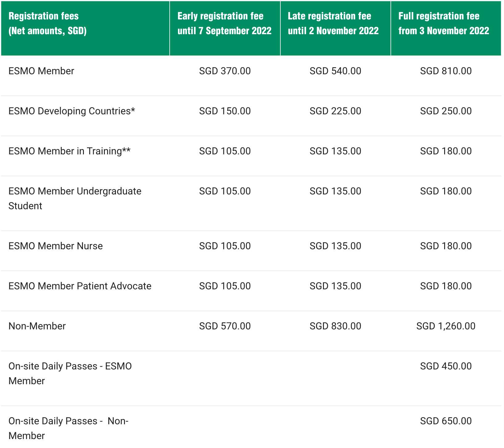Click the SGD 570.00 Non-Member early fee
Viewport: 504px width, 448px height.
click(x=225, y=326)
